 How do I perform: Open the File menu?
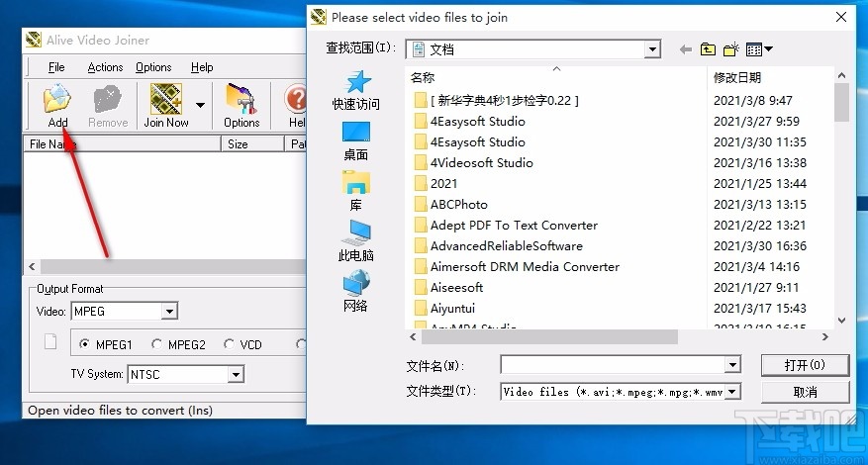coord(56,67)
